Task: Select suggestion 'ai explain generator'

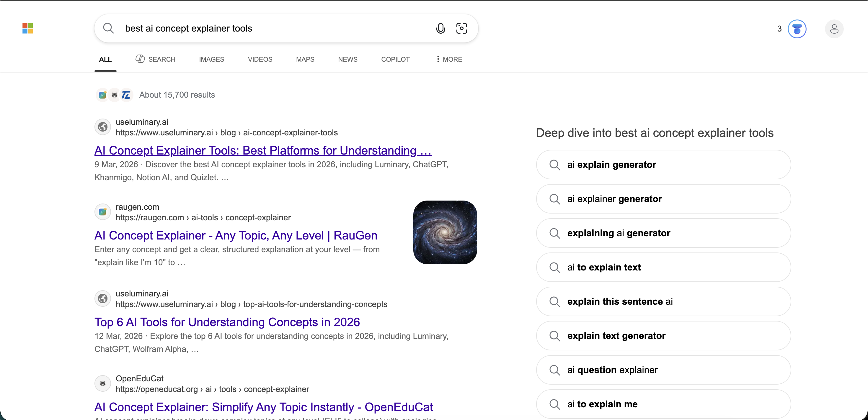Action: point(663,165)
